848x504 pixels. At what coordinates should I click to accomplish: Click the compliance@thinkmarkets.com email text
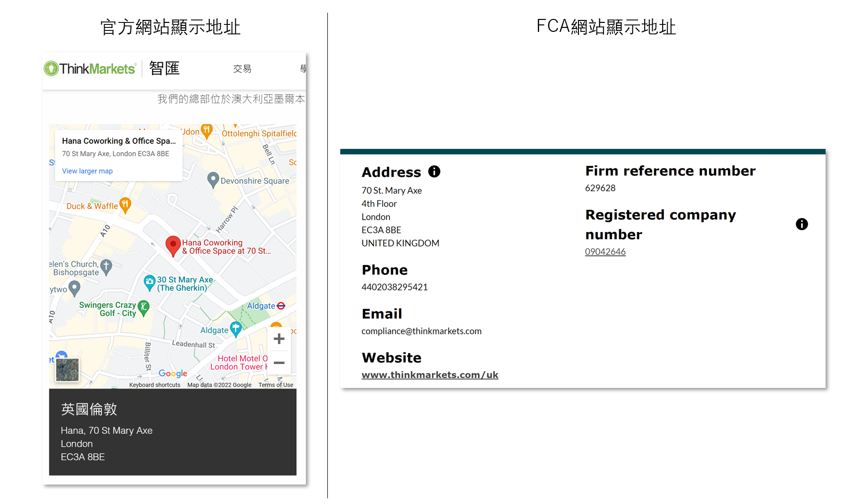click(422, 331)
